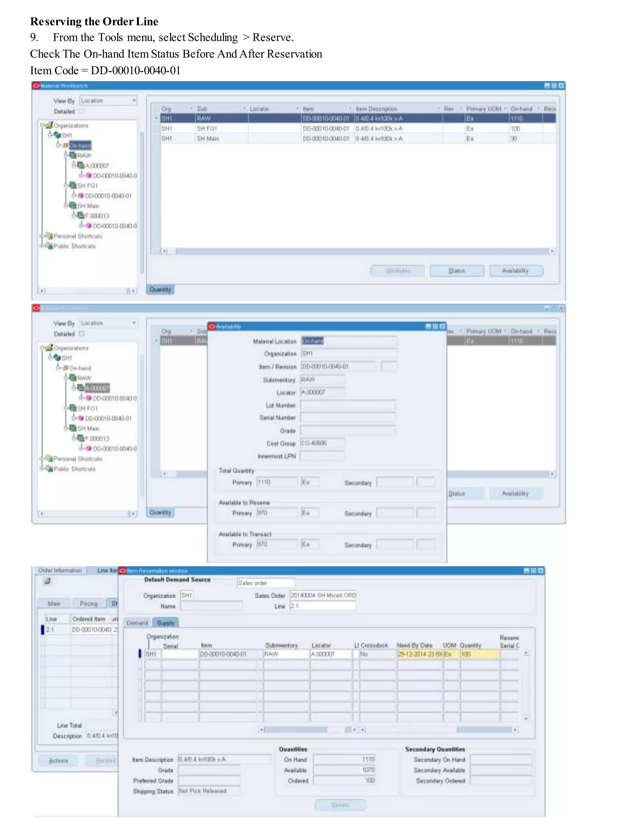Click the Sales order demand source field
The width and height of the screenshot is (644, 833).
coord(266,583)
